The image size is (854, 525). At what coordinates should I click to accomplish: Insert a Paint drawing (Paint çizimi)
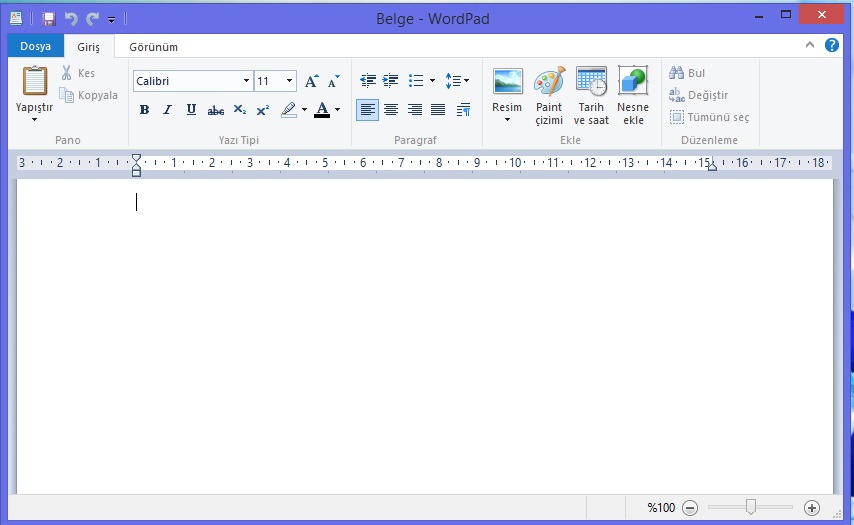click(549, 95)
